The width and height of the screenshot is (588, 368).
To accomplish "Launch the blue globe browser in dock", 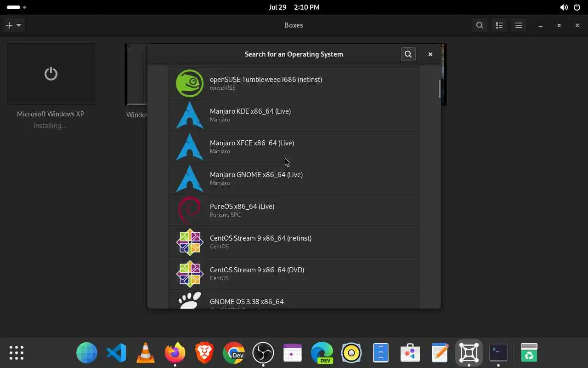I will [x=87, y=353].
